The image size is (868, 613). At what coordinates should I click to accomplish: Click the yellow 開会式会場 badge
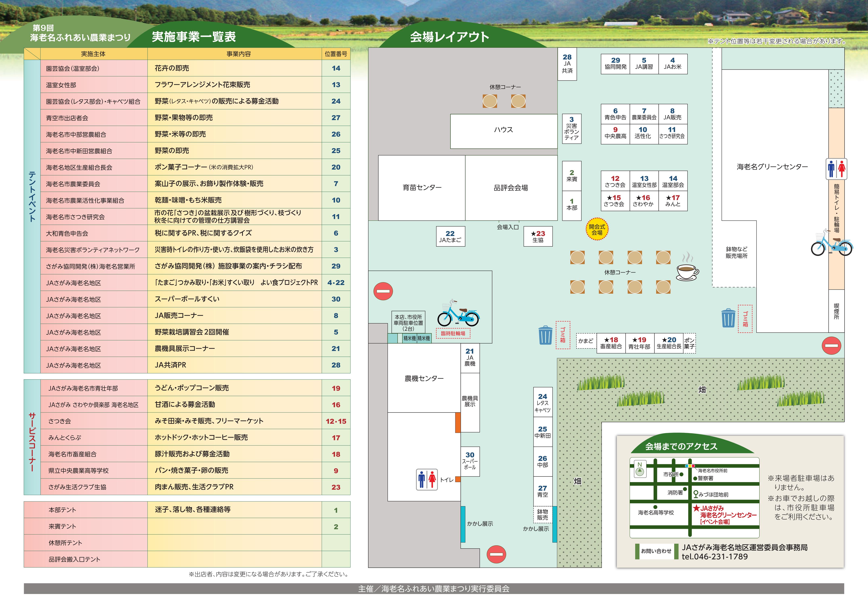597,229
